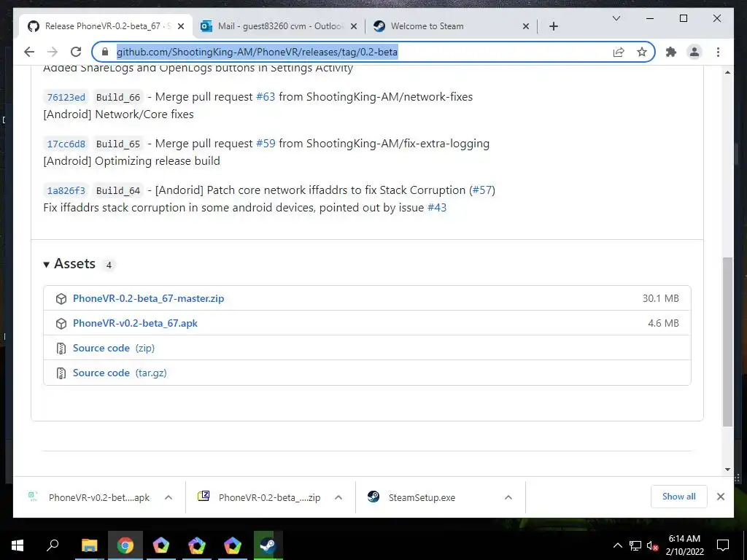Open pull request #59
The image size is (747, 560).
[x=266, y=144]
